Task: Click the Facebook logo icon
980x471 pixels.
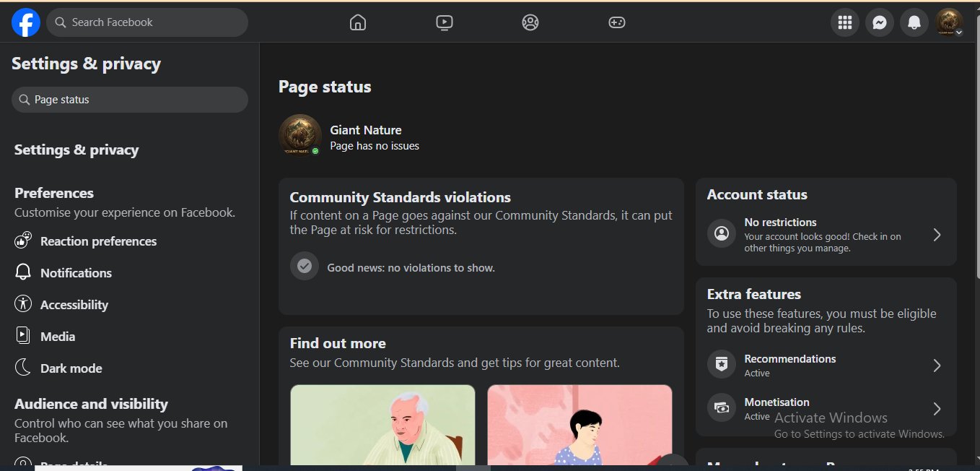Action: coord(26,22)
